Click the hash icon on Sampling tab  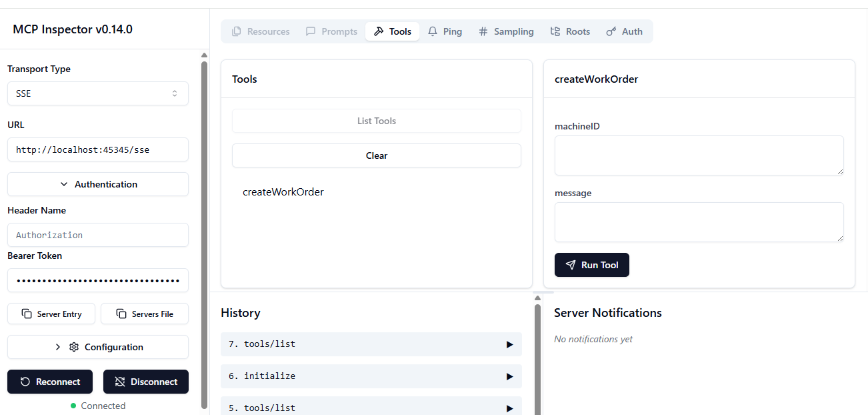[483, 31]
